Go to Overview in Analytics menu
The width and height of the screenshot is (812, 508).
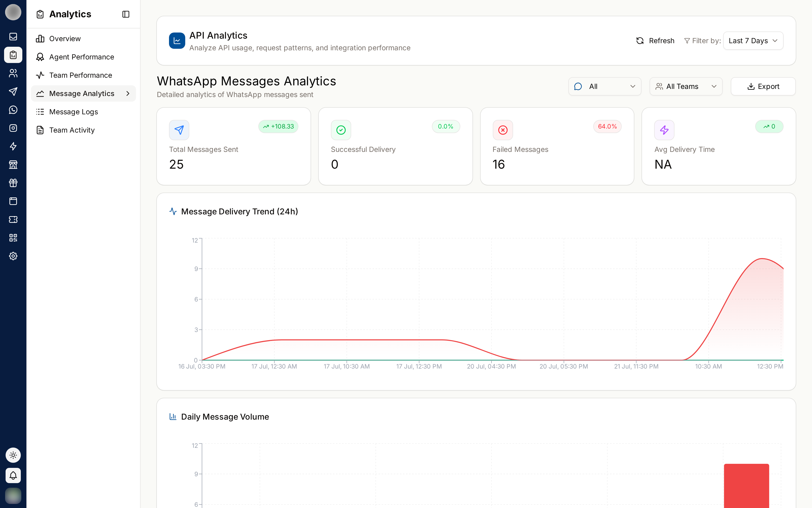pos(83,39)
